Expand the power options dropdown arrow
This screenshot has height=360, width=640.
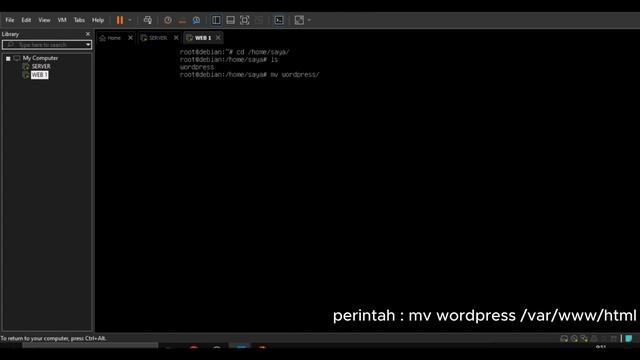tap(130, 20)
